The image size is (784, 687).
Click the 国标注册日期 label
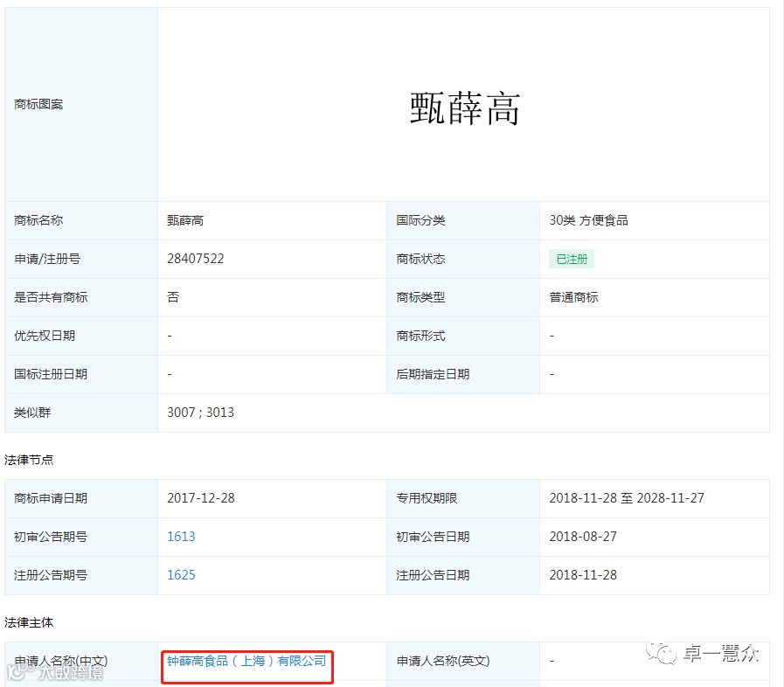(51, 374)
